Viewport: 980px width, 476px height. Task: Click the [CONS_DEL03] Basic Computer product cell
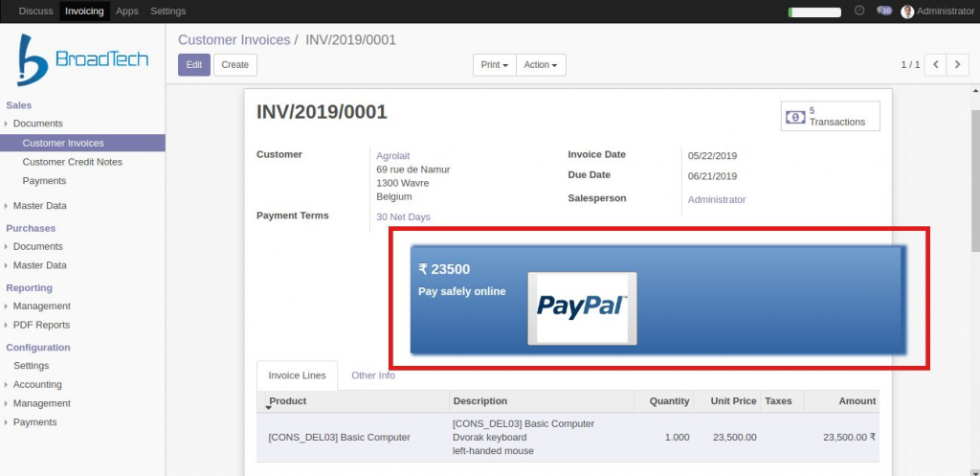pos(340,438)
